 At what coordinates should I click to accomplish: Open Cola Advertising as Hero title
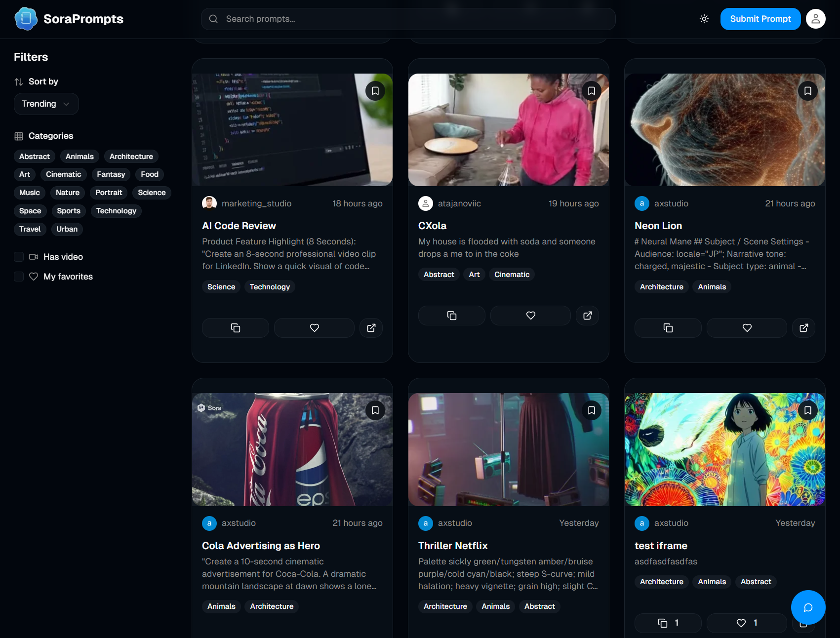coord(261,546)
